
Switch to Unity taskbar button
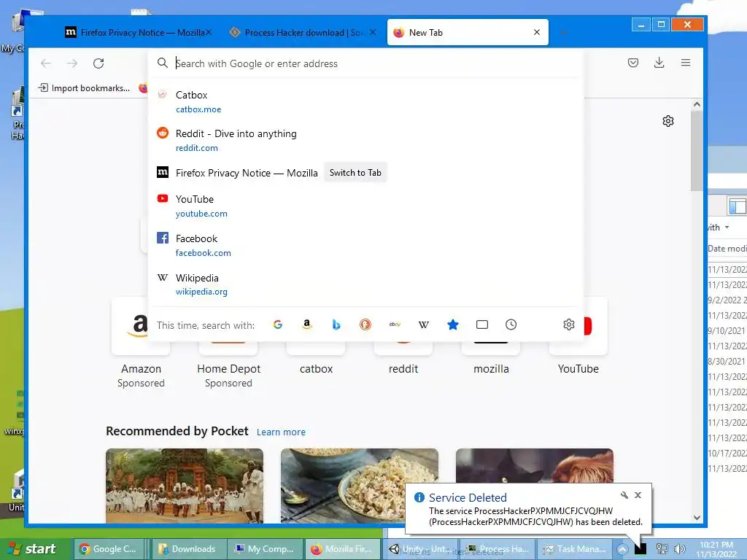point(421,549)
